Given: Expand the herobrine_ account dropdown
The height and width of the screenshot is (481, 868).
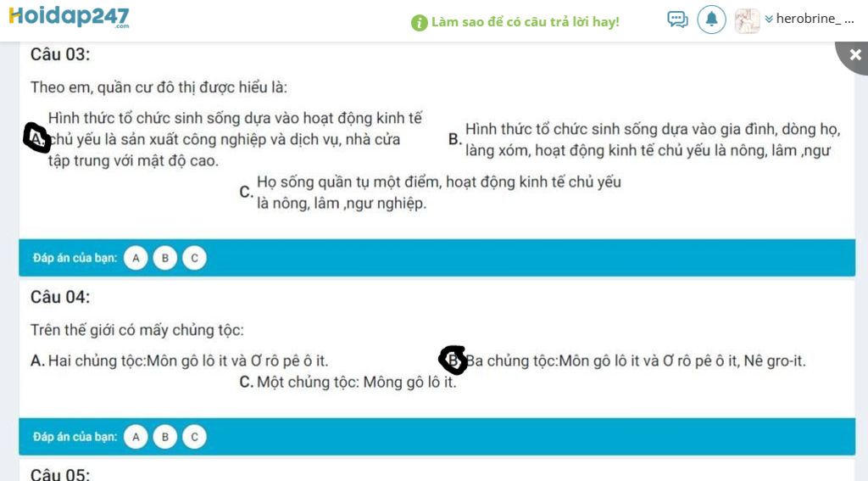Looking at the screenshot, I should point(810,20).
